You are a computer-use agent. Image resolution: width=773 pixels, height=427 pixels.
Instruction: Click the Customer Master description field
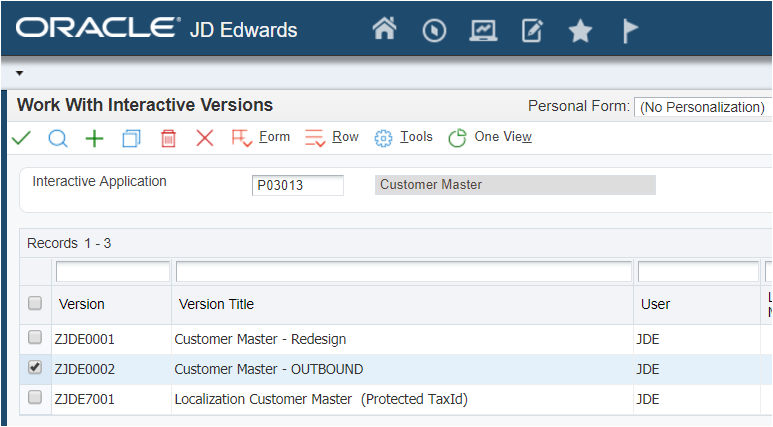pyautogui.click(x=515, y=185)
